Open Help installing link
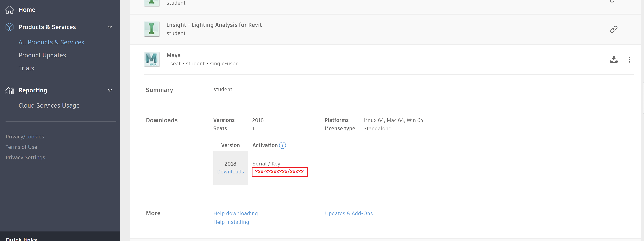Screen dimensions: 644x241 point(231,222)
